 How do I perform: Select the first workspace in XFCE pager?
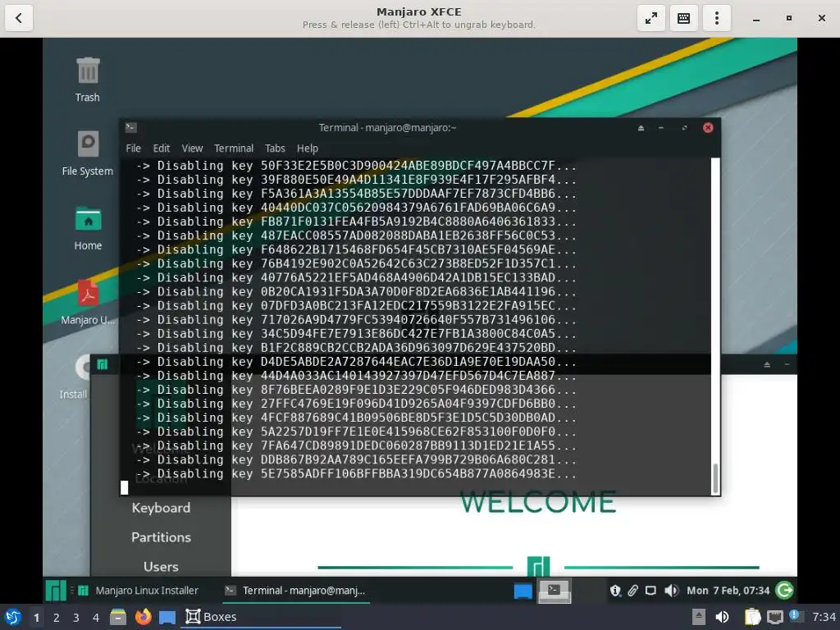pos(523,591)
